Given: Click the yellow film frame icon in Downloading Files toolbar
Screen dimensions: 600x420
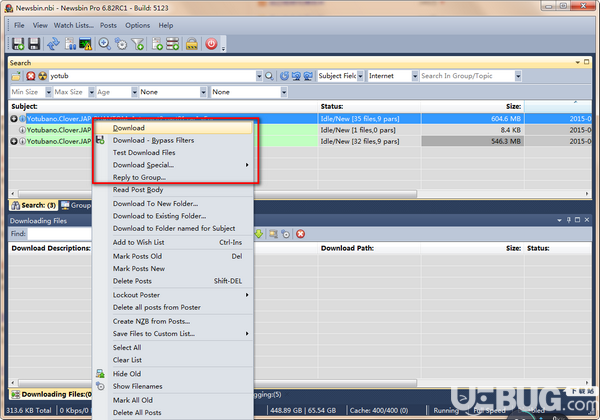Looking at the screenshot, I should (273, 234).
